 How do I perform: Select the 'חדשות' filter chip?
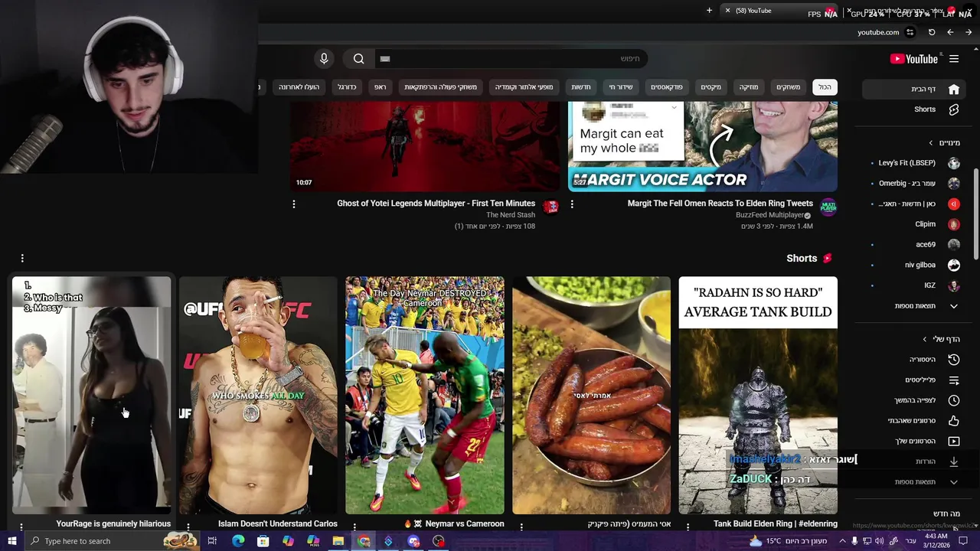point(581,87)
